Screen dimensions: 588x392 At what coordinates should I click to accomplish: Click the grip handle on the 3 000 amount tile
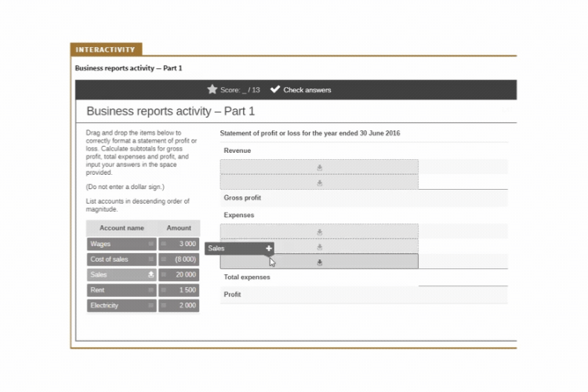click(164, 244)
